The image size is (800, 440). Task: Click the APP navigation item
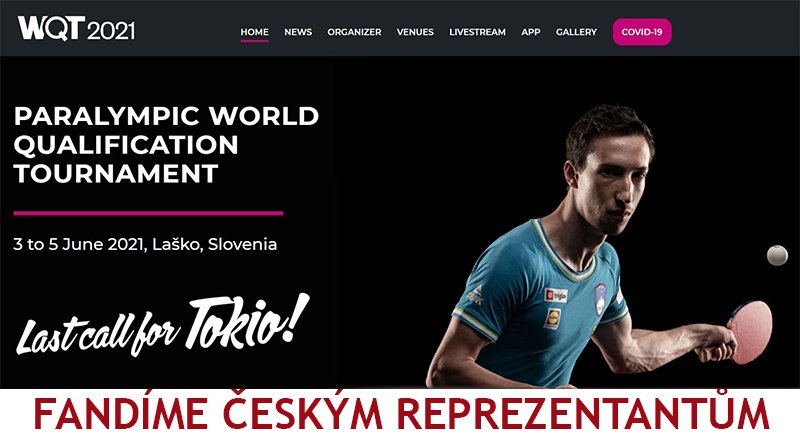[x=531, y=32]
